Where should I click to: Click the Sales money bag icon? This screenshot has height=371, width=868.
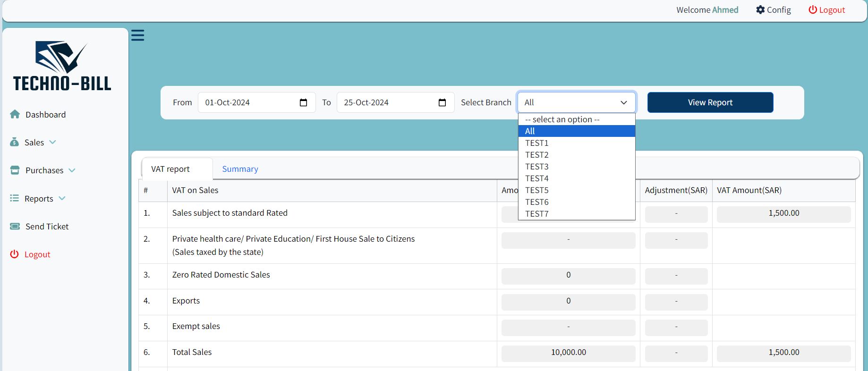pos(15,142)
